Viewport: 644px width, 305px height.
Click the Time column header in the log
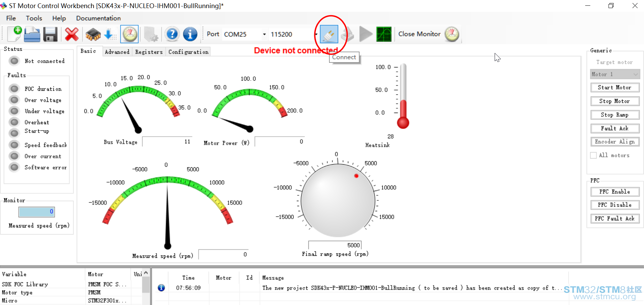pos(188,278)
